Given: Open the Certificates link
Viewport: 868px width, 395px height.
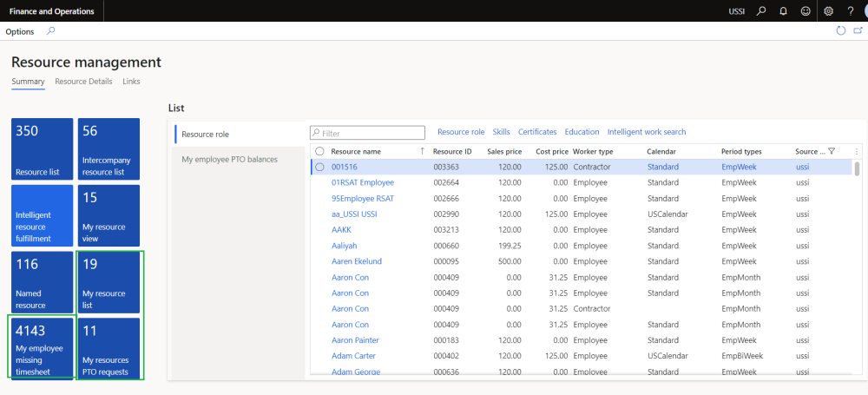Looking at the screenshot, I should click(537, 132).
